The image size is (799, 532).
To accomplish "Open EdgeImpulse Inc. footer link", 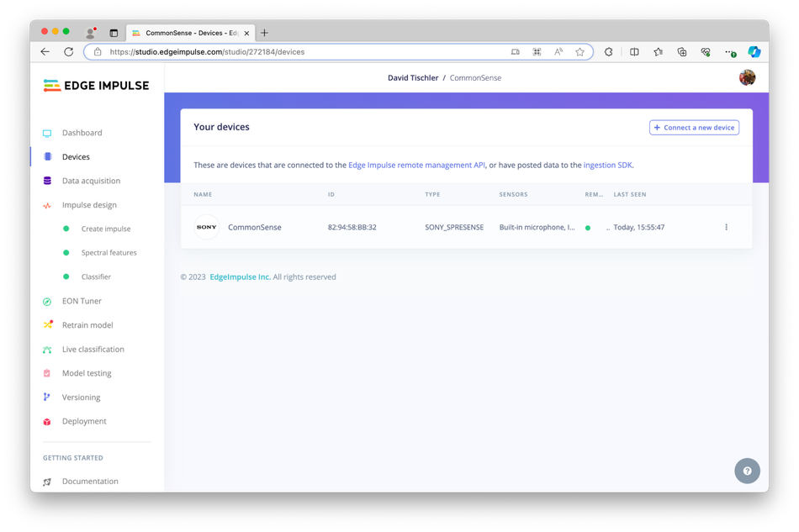I will click(240, 277).
